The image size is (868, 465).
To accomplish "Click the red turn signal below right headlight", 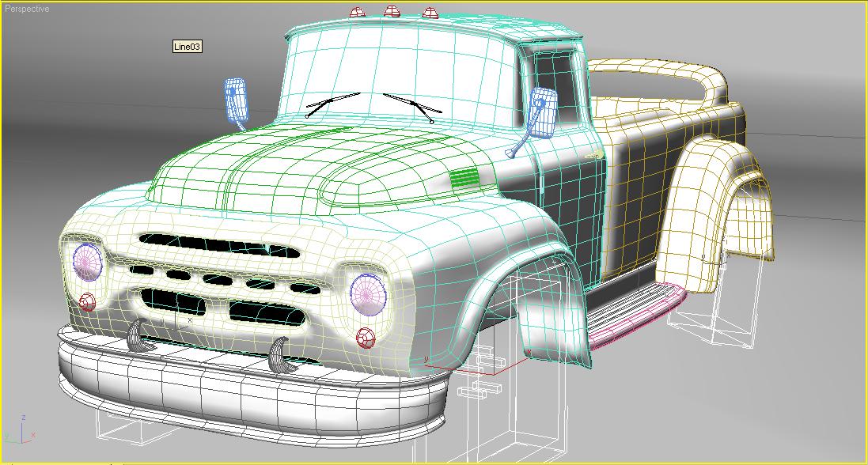I will [x=365, y=338].
